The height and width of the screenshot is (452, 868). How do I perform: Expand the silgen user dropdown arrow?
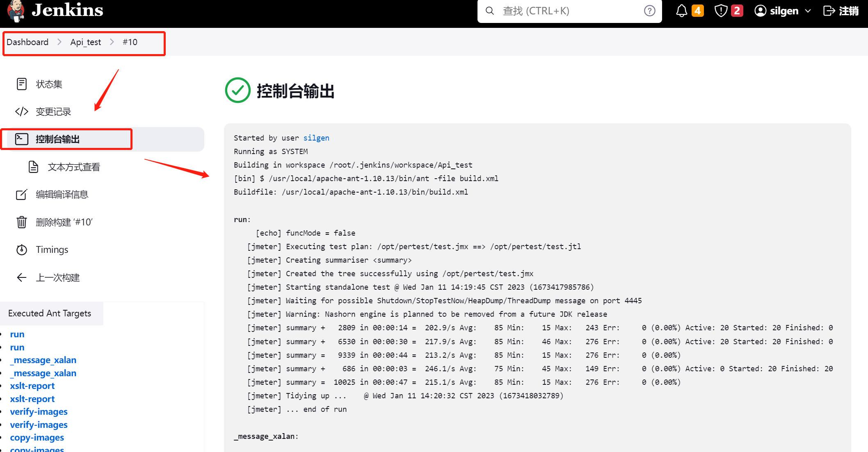click(x=808, y=11)
